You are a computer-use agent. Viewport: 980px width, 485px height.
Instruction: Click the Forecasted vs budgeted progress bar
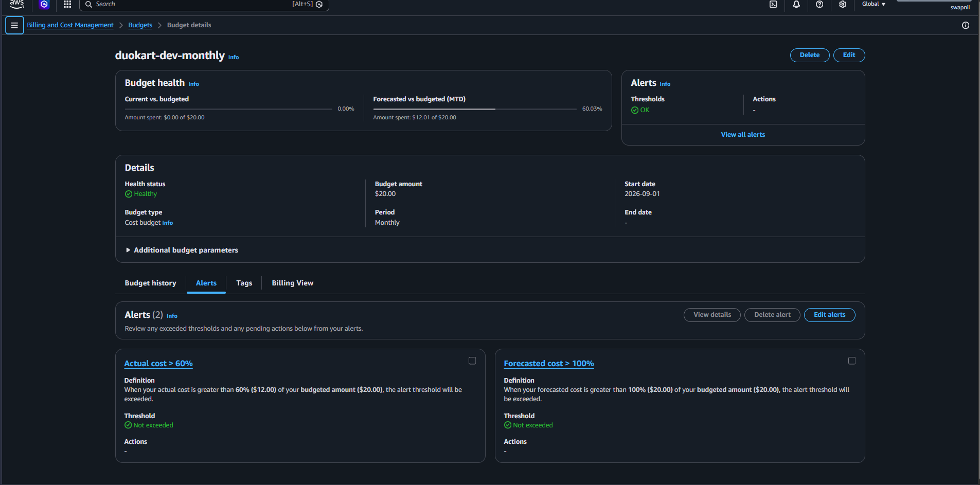pyautogui.click(x=475, y=109)
